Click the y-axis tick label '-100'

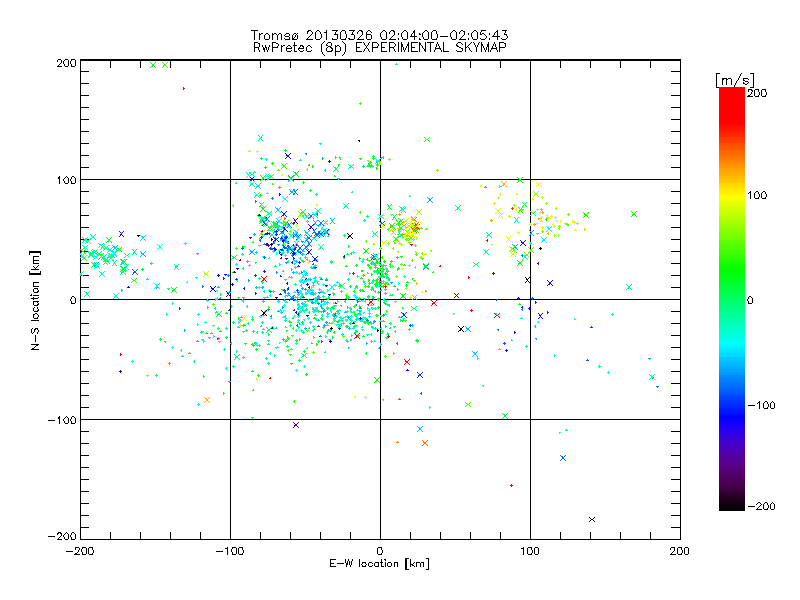click(x=62, y=420)
